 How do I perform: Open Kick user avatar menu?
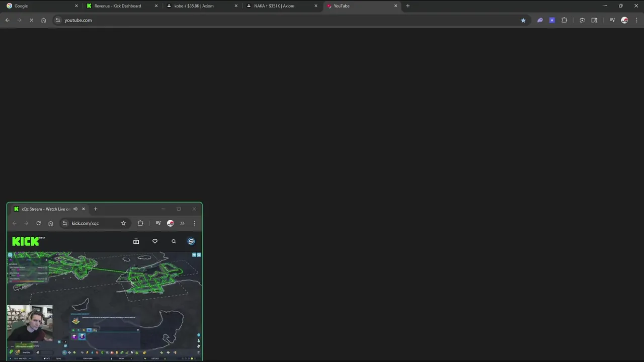pos(191,241)
